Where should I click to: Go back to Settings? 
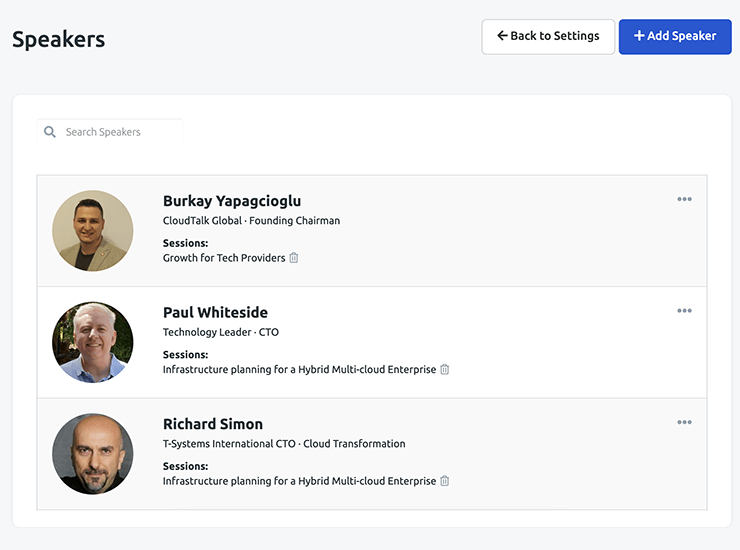[548, 36]
